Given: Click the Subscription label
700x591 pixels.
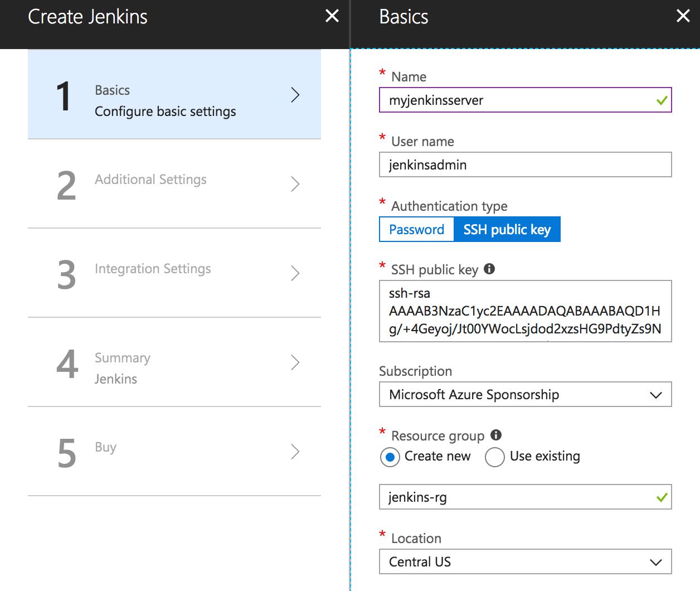Looking at the screenshot, I should [415, 371].
